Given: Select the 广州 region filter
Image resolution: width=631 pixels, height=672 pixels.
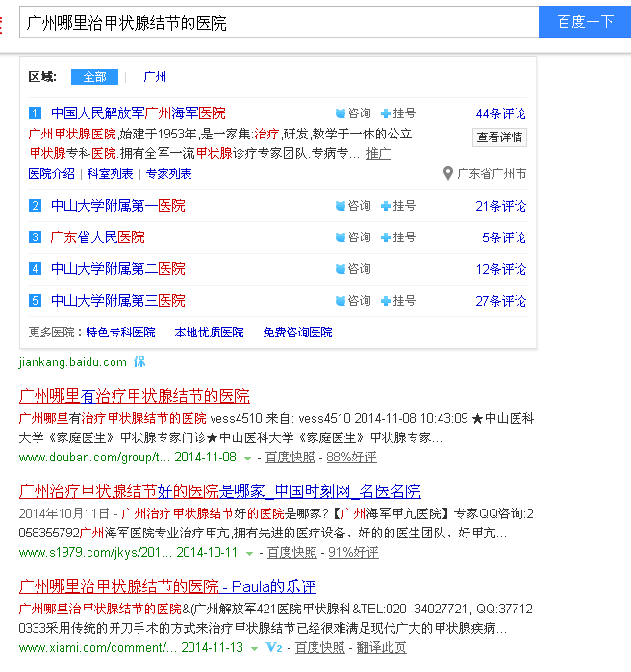Looking at the screenshot, I should click(x=155, y=77).
